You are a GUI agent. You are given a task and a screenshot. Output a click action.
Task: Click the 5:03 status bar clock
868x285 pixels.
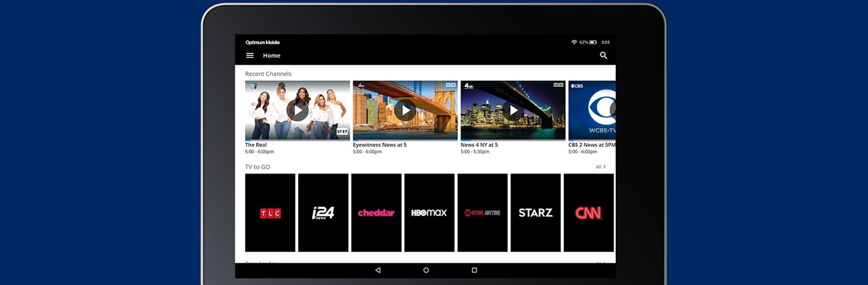pos(605,42)
